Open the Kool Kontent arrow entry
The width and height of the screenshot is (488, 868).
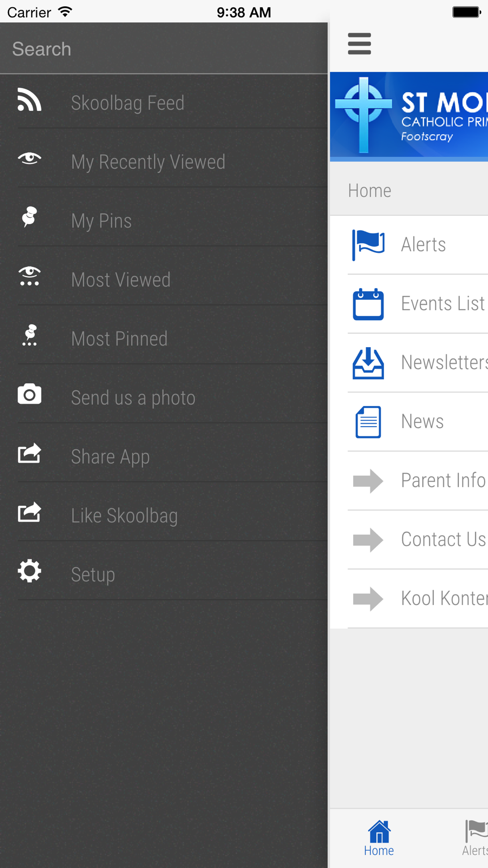[368, 599]
